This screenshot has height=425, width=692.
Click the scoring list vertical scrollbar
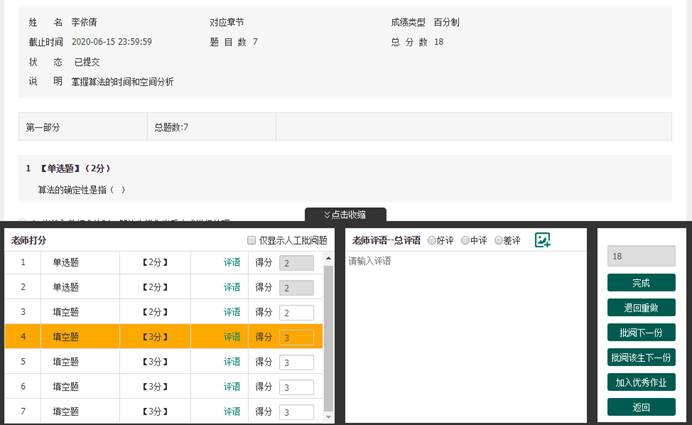329,330
